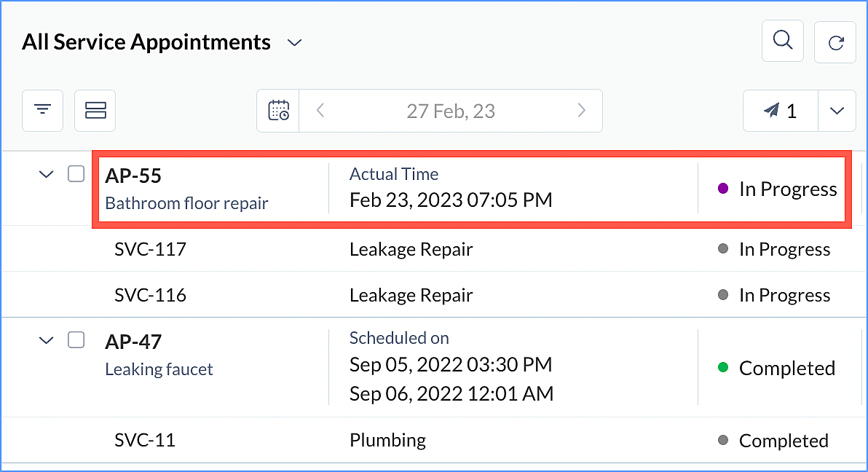Expand the dropdown next to dispatch button

(837, 111)
